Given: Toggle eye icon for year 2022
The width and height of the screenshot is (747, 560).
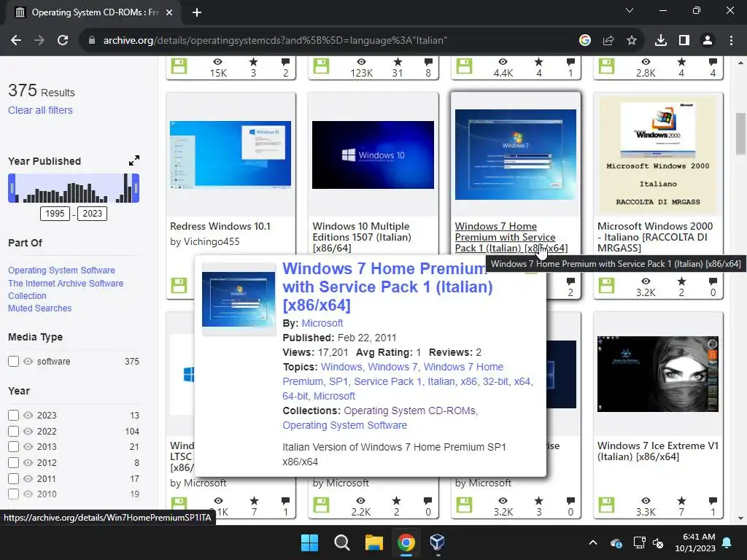Looking at the screenshot, I should click(28, 431).
